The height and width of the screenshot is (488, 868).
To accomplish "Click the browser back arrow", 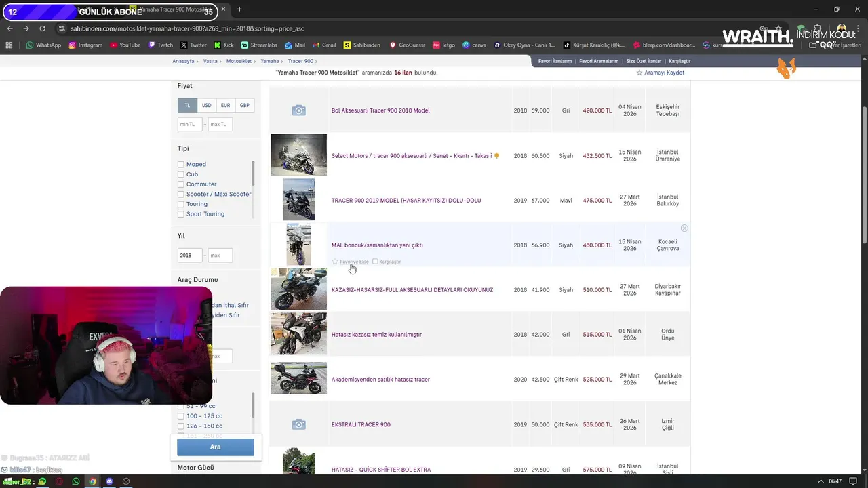I will (x=9, y=28).
